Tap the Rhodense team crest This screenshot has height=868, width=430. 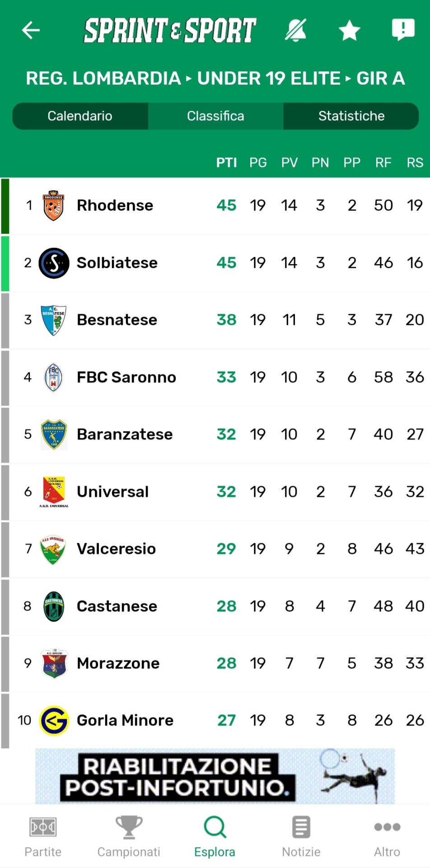pos(53,205)
